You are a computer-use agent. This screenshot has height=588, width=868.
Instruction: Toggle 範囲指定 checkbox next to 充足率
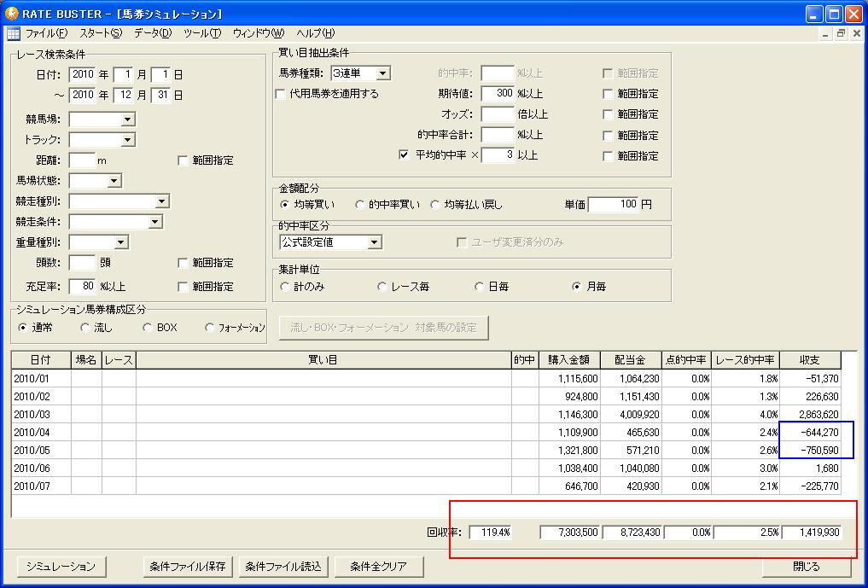tap(183, 287)
